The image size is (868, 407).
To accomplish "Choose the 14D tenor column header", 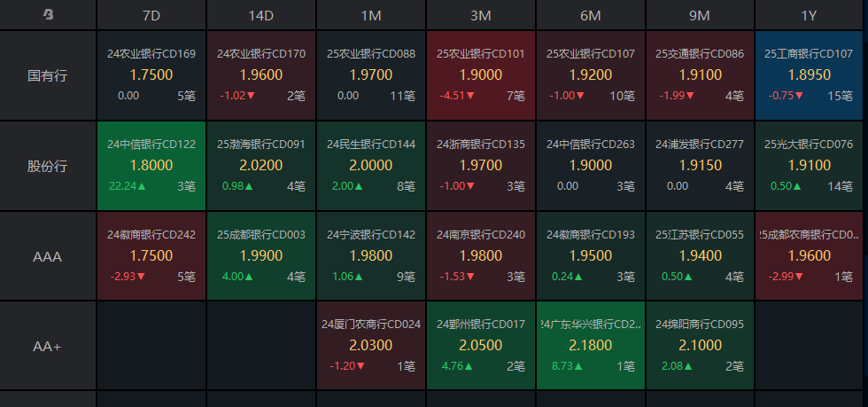I will tap(260, 15).
